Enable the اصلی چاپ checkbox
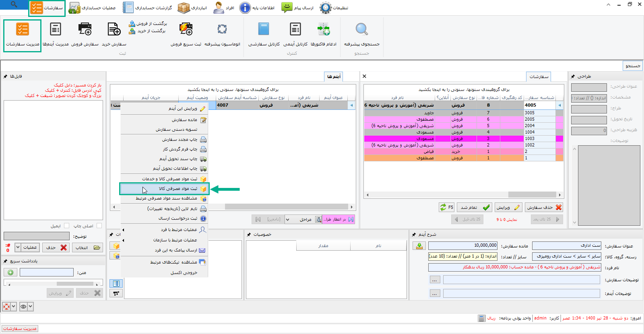 [x=99, y=226]
